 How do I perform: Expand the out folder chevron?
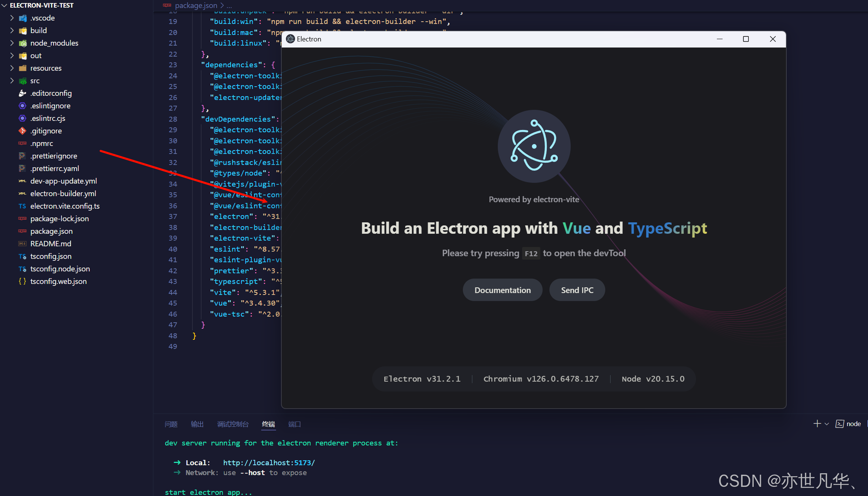(x=12, y=55)
